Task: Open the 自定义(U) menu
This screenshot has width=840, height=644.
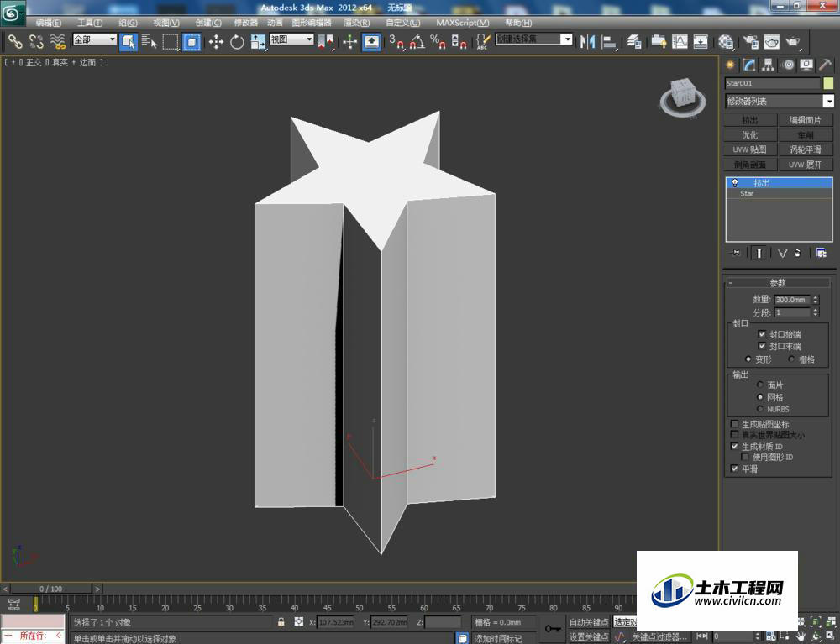Action: pos(403,23)
